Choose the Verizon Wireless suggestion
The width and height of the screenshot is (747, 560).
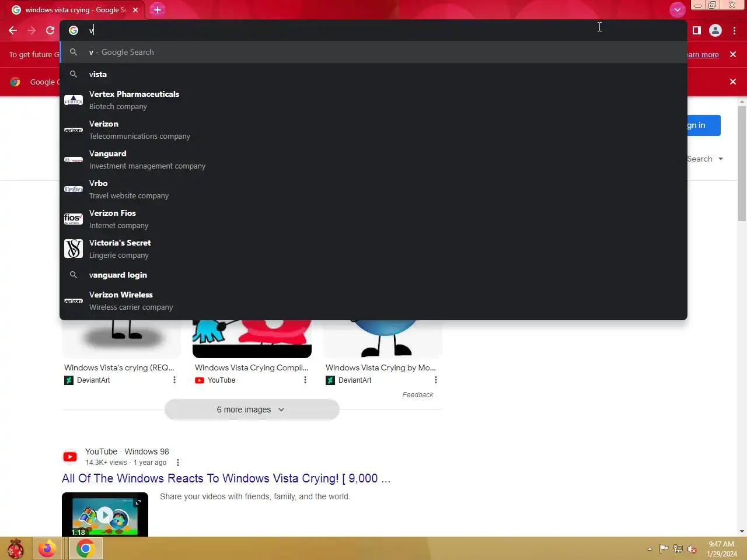(373, 301)
